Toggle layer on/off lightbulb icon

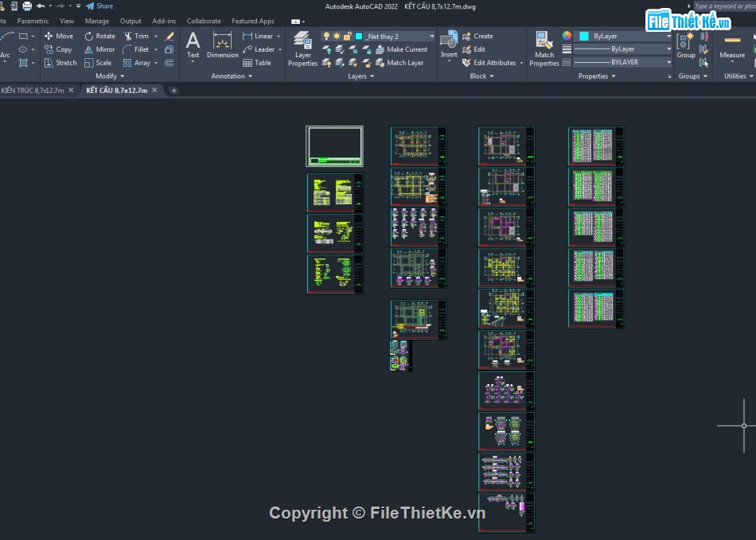click(326, 37)
